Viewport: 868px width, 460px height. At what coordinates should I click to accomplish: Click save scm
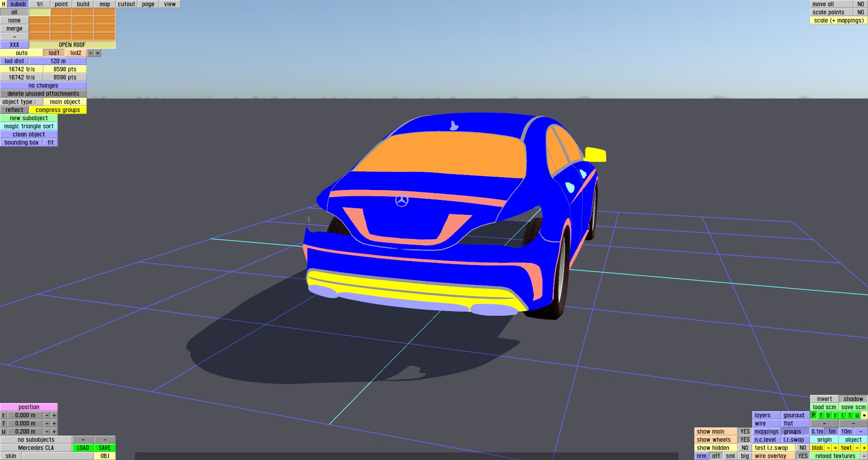tap(854, 407)
